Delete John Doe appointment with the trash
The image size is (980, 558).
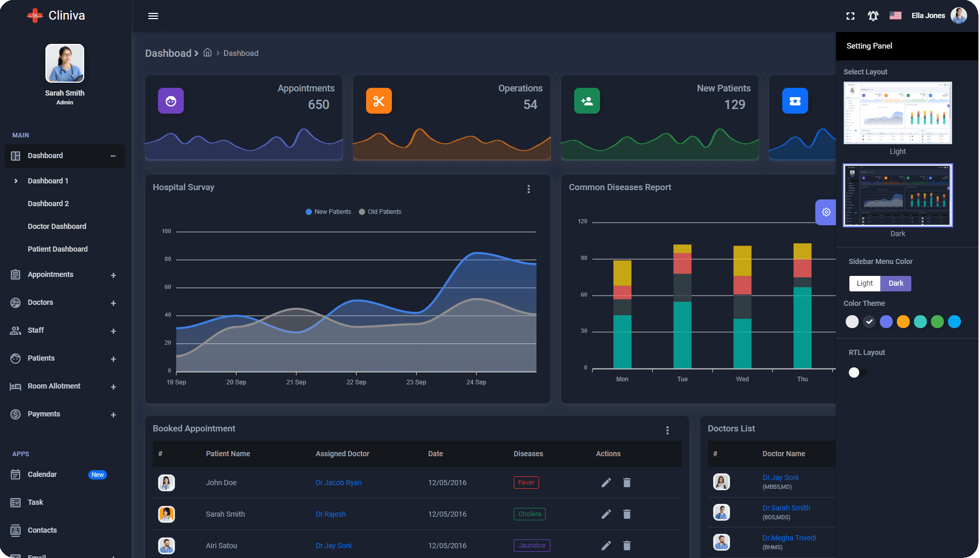point(627,483)
